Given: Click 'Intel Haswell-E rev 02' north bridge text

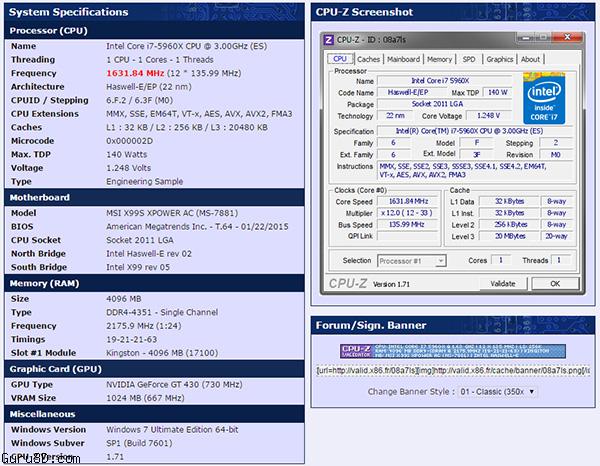Looking at the screenshot, I should click(149, 254).
